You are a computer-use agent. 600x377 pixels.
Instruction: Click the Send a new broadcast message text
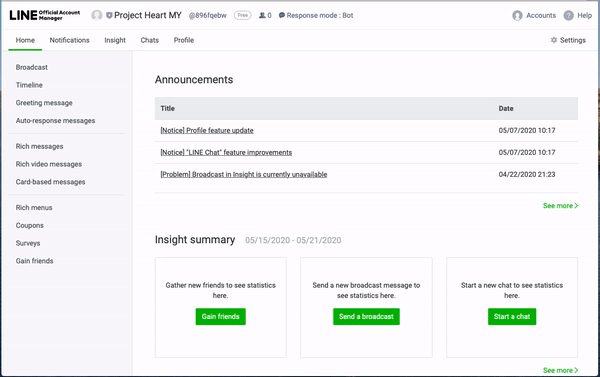pos(366,290)
